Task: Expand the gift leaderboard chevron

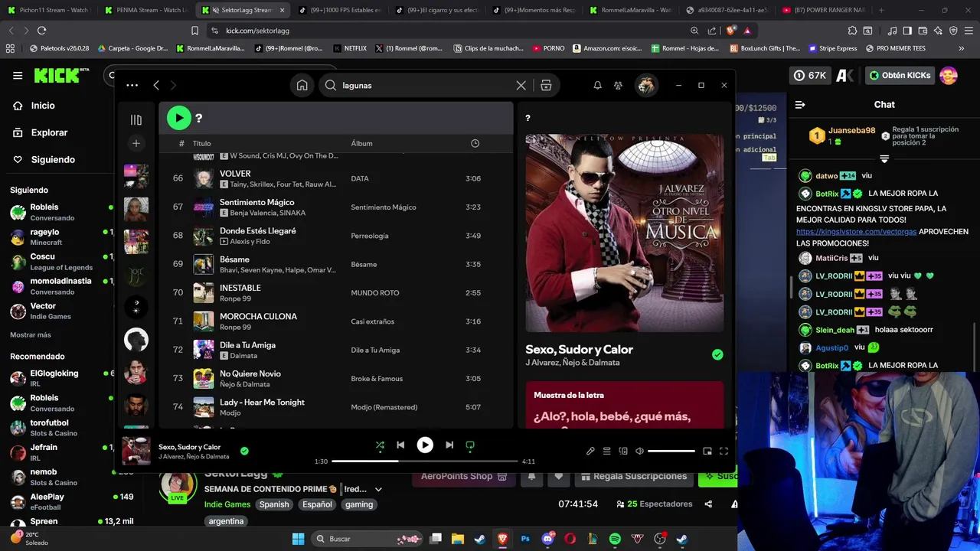Action: pos(884,159)
